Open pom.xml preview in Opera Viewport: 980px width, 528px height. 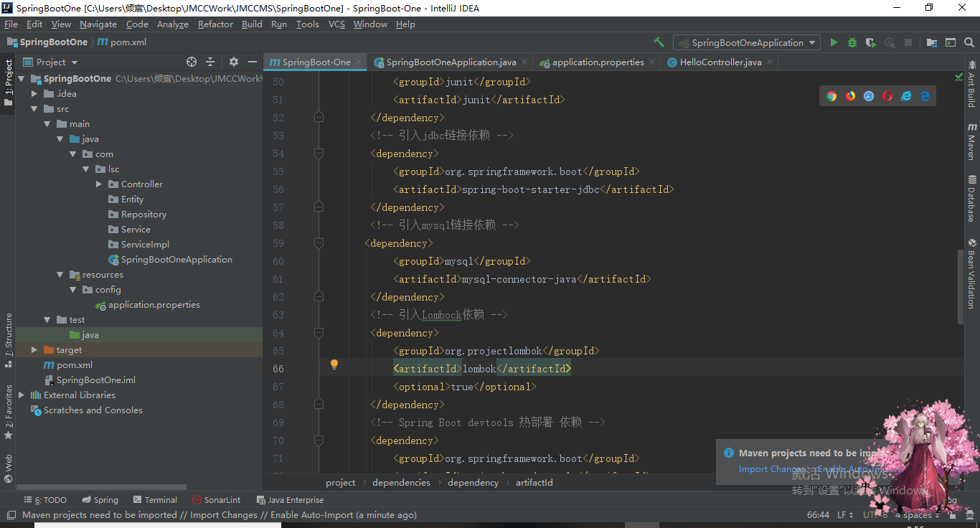pos(887,96)
